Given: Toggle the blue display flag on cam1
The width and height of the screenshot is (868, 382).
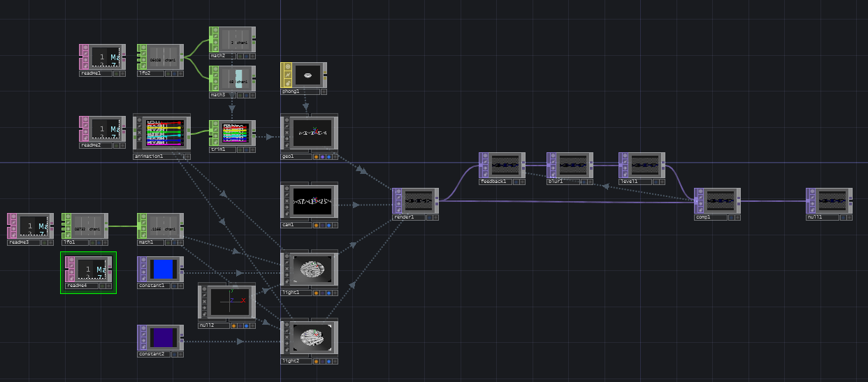Looking at the screenshot, I should tap(329, 226).
